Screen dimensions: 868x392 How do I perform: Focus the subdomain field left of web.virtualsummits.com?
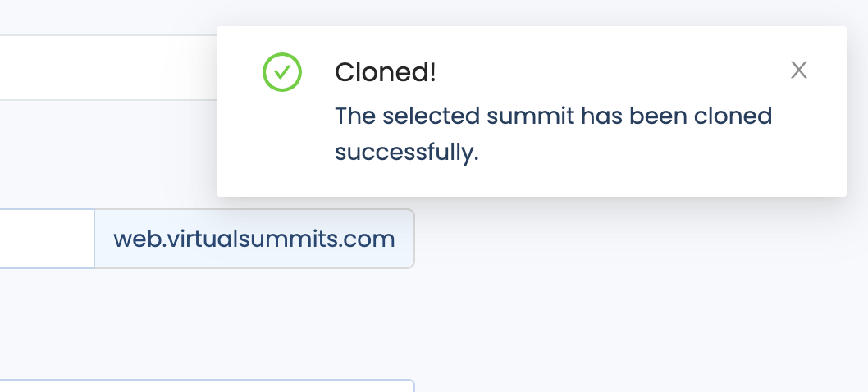point(47,239)
